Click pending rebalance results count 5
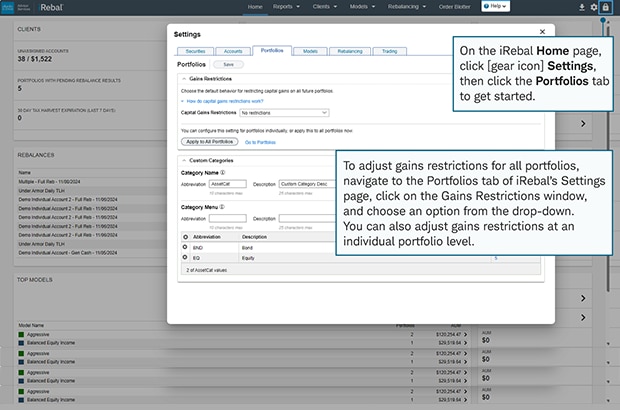The height and width of the screenshot is (410, 620). [19, 89]
